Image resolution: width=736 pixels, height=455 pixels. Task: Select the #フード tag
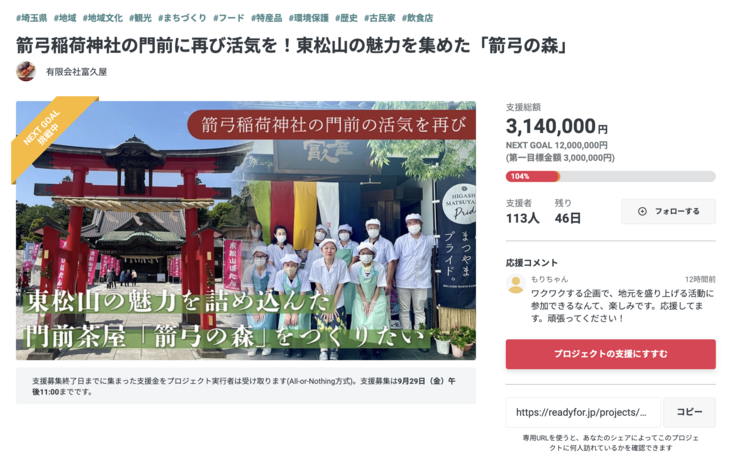[229, 18]
